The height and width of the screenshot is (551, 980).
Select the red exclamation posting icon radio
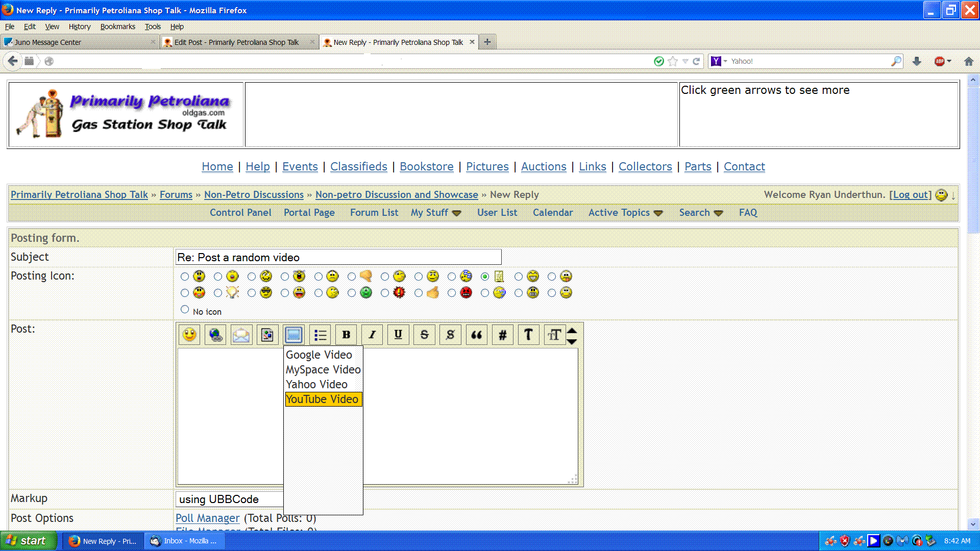click(x=385, y=293)
